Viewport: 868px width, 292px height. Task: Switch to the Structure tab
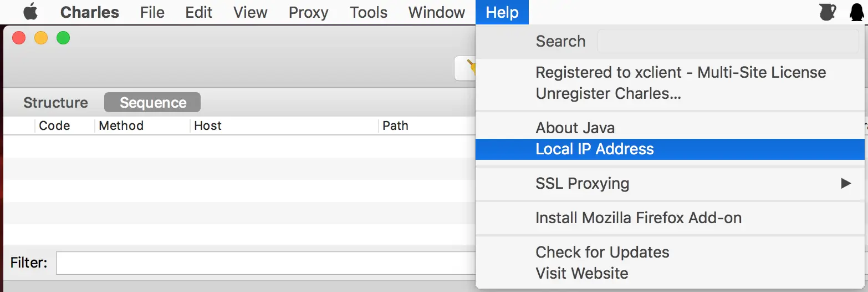coord(55,103)
